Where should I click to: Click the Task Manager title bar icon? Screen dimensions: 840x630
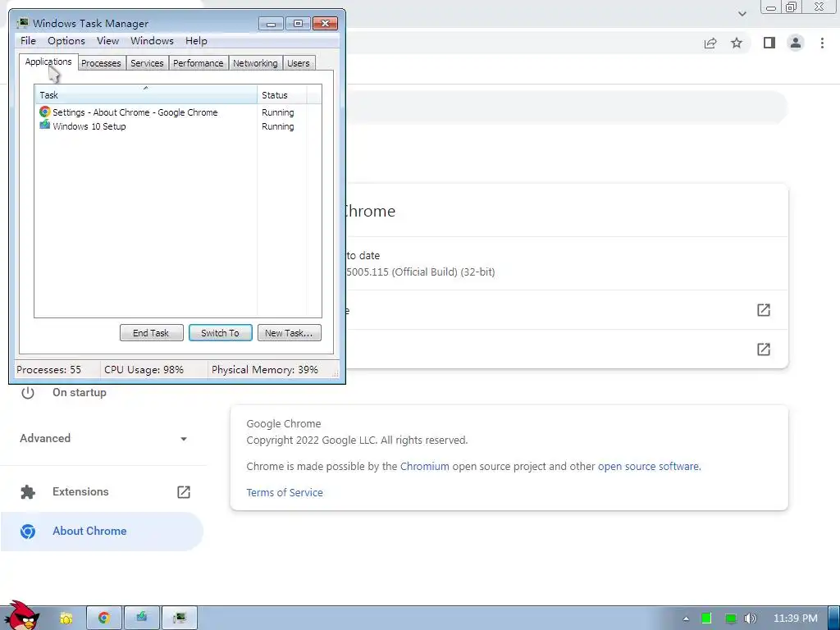[22, 23]
